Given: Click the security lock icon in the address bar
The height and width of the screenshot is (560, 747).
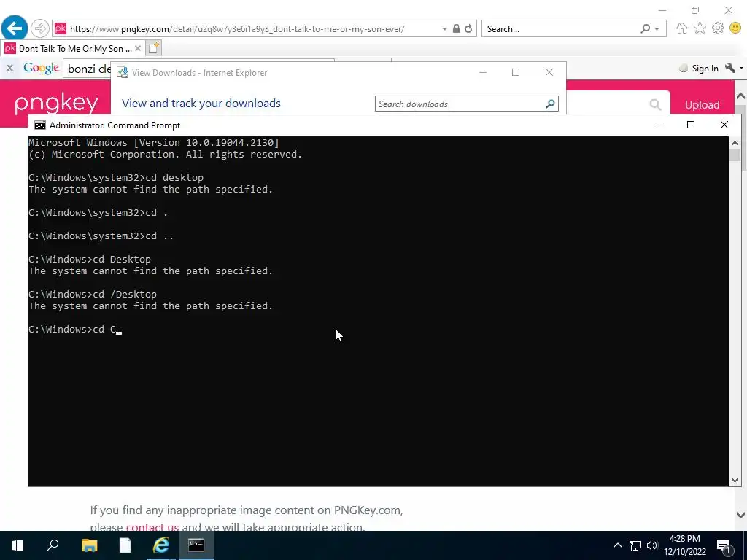Looking at the screenshot, I should point(457,28).
